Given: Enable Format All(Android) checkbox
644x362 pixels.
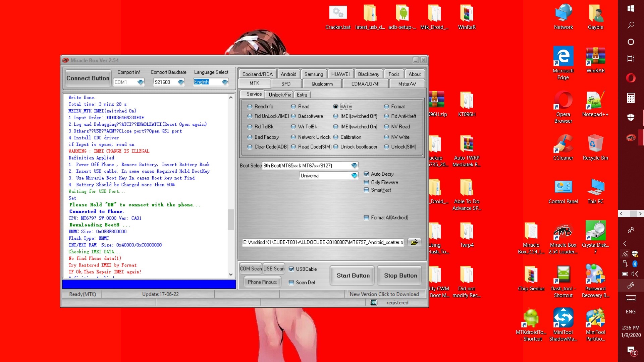Looking at the screenshot, I should click(x=366, y=218).
